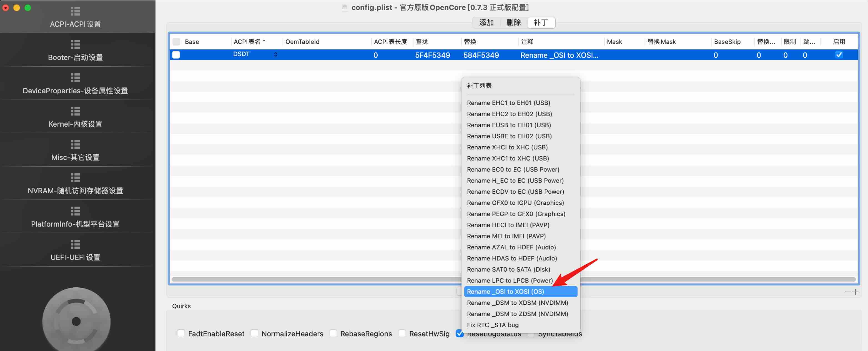Click the PlatformInfo sidebar list icon
Image resolution: width=868 pixels, height=351 pixels.
tap(76, 211)
